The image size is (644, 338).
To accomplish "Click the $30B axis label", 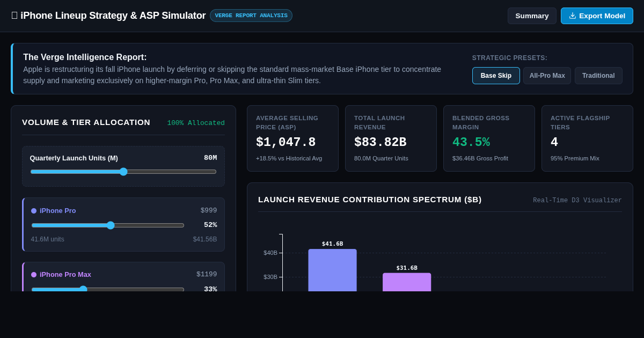I will (x=270, y=277).
